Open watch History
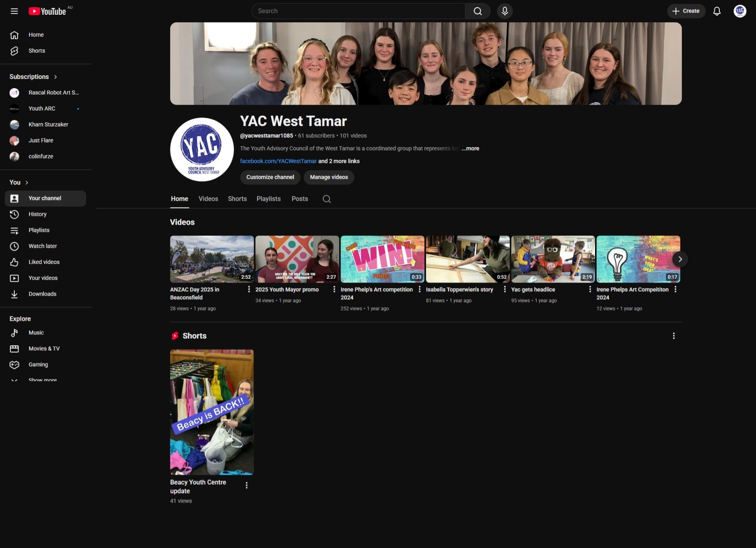 point(46,215)
